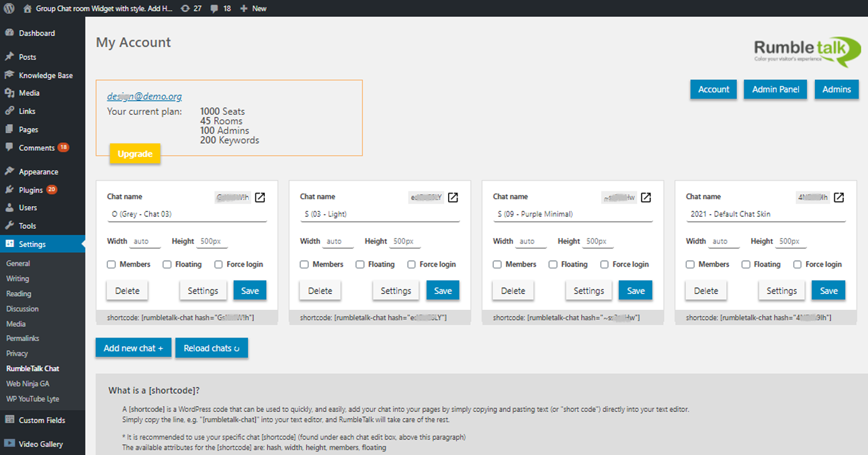Open the Admin Panel button

tap(775, 89)
